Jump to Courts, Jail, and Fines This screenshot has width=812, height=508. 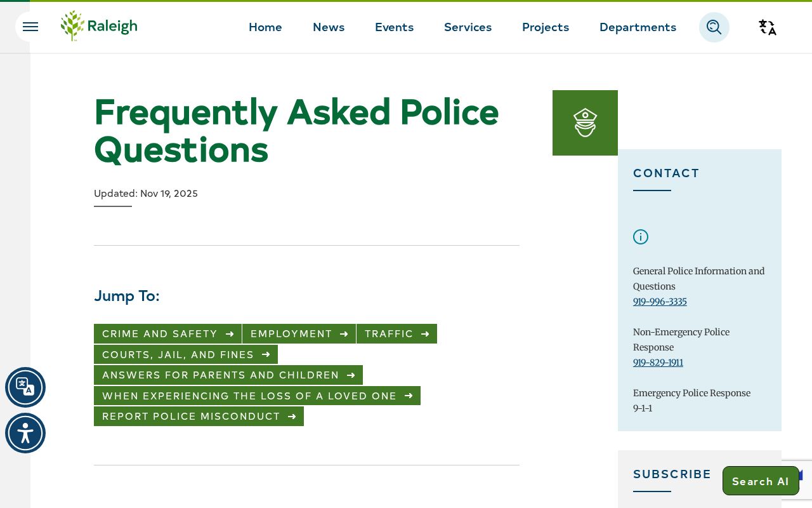click(186, 354)
